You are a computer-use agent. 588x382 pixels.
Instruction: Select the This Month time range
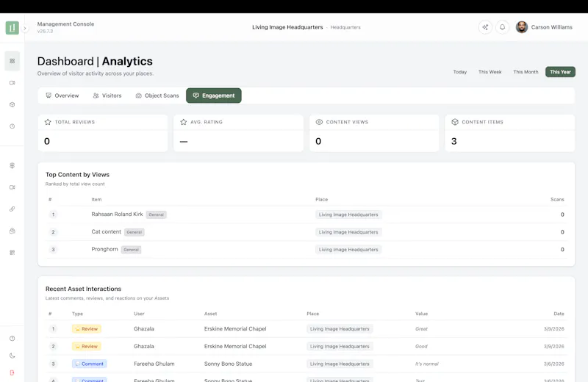(526, 71)
